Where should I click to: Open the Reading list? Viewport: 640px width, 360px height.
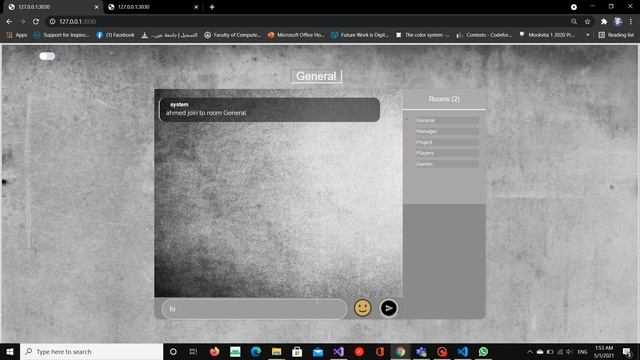[x=616, y=35]
